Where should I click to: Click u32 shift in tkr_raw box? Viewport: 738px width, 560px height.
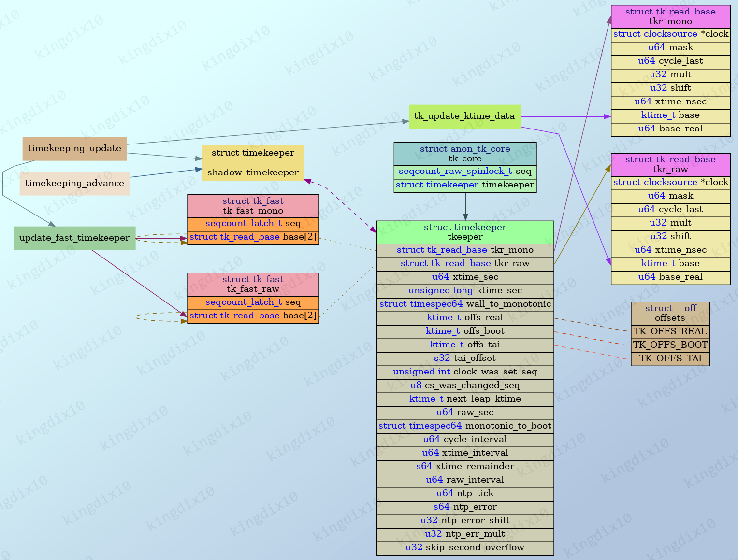click(670, 238)
